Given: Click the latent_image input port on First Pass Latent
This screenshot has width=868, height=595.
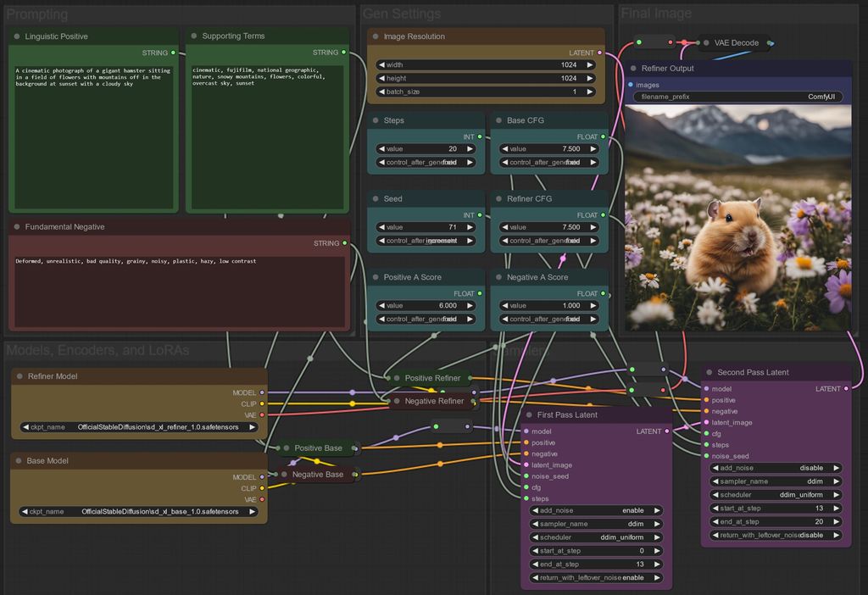Looking at the screenshot, I should [526, 464].
